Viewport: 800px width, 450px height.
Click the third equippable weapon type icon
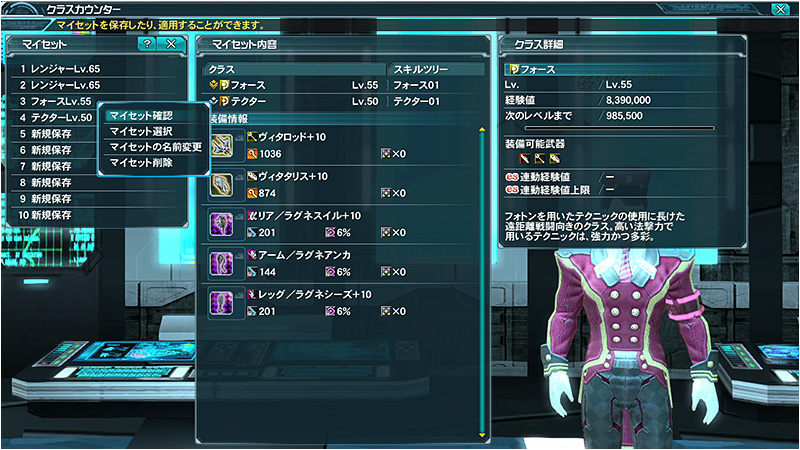coord(555,159)
